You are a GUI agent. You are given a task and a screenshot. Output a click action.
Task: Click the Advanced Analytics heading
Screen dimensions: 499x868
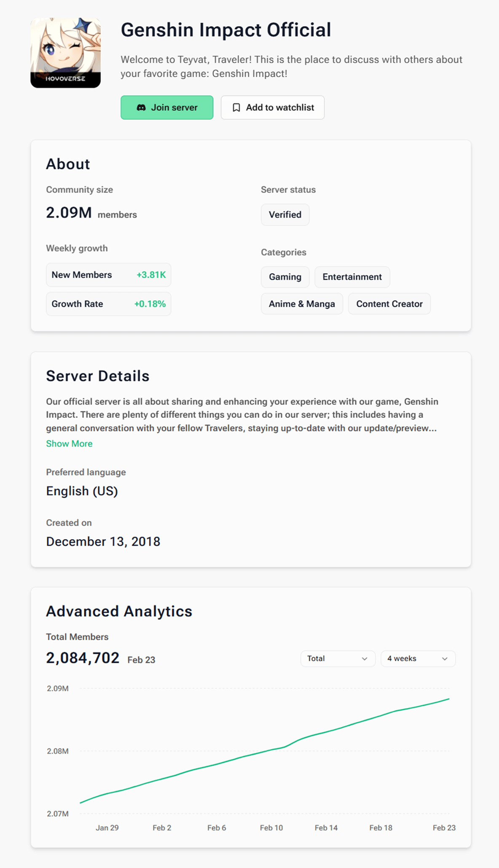[119, 611]
